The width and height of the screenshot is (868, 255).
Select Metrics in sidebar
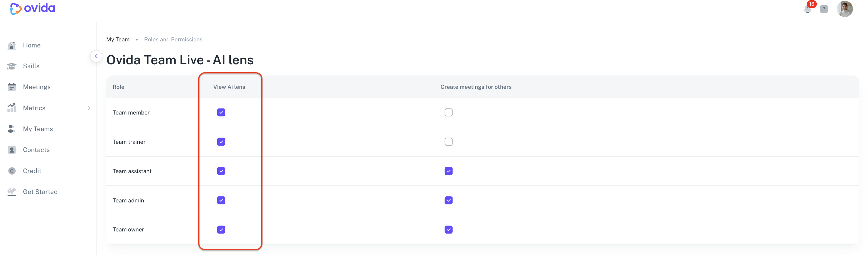tap(34, 108)
